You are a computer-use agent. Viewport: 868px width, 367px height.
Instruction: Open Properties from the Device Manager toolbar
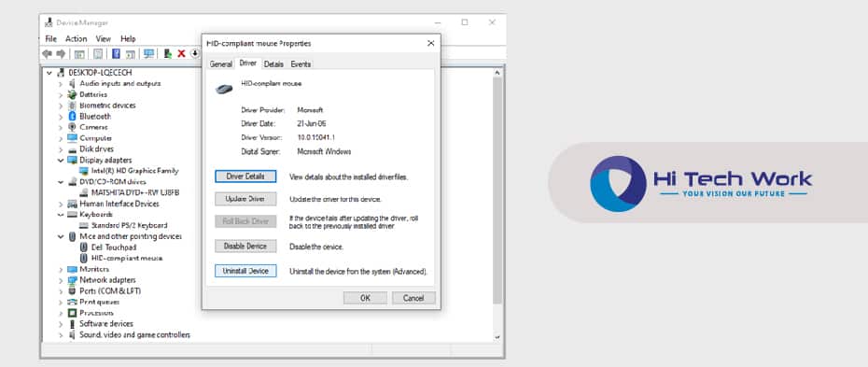(x=98, y=53)
